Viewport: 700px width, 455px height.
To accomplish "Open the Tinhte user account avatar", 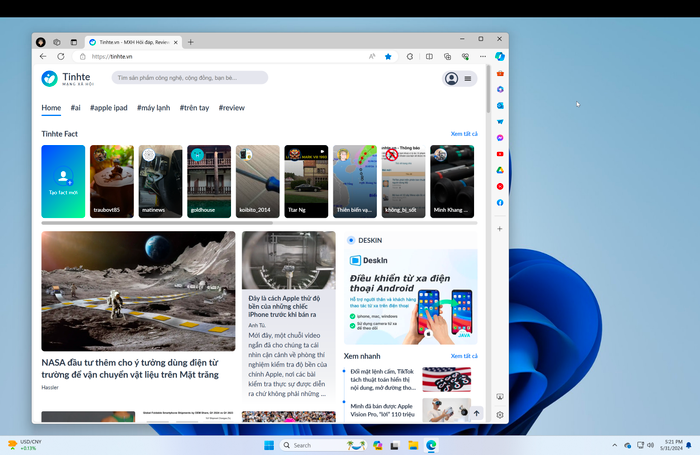I will coord(451,79).
